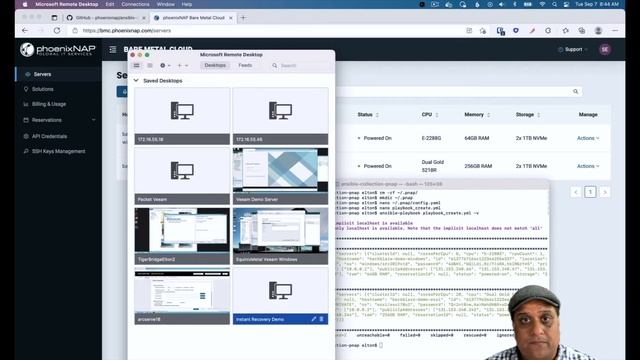The image size is (640, 360).
Task: Open browser more options menu
Action: tap(615, 31)
